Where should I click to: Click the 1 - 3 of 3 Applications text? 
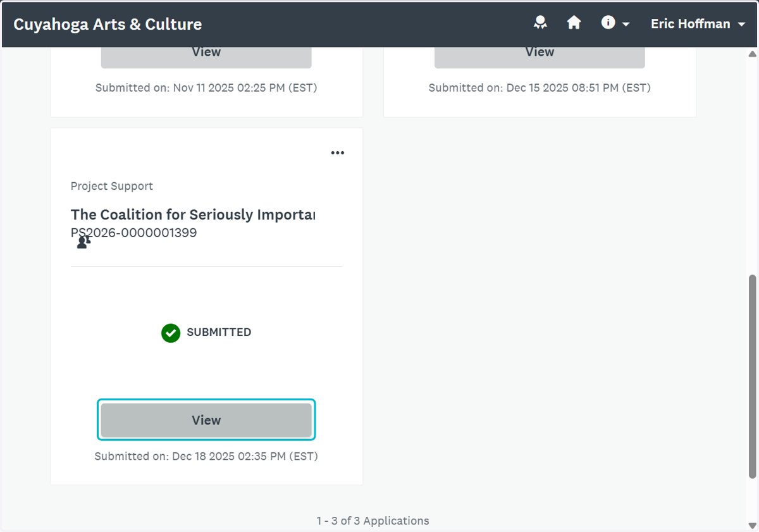pos(373,521)
